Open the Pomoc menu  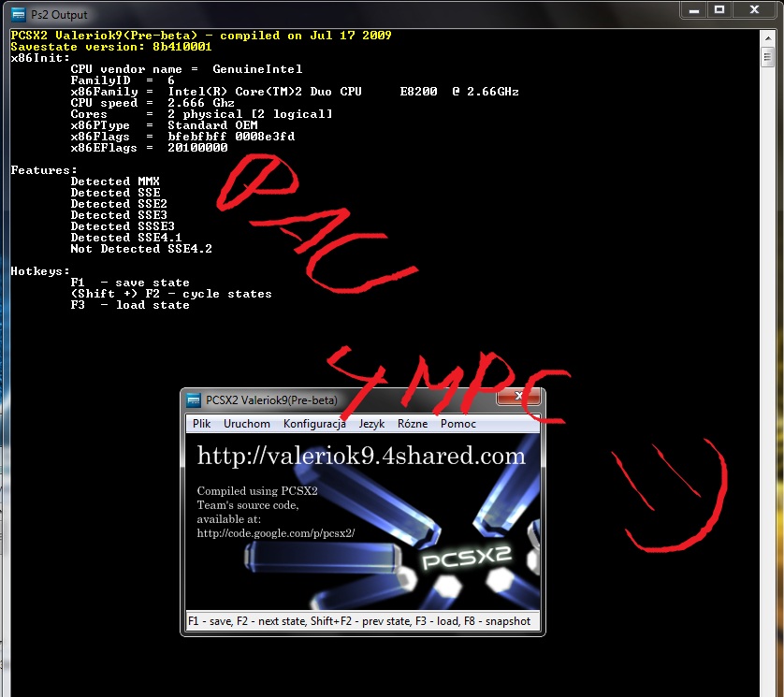(x=458, y=424)
